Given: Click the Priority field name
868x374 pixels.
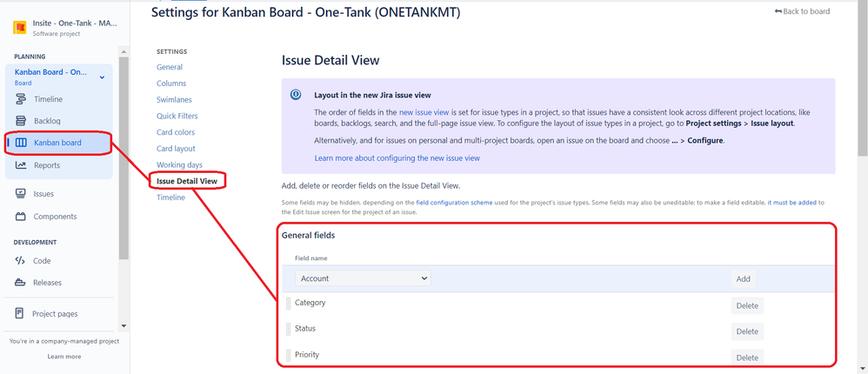Looking at the screenshot, I should coord(307,355).
